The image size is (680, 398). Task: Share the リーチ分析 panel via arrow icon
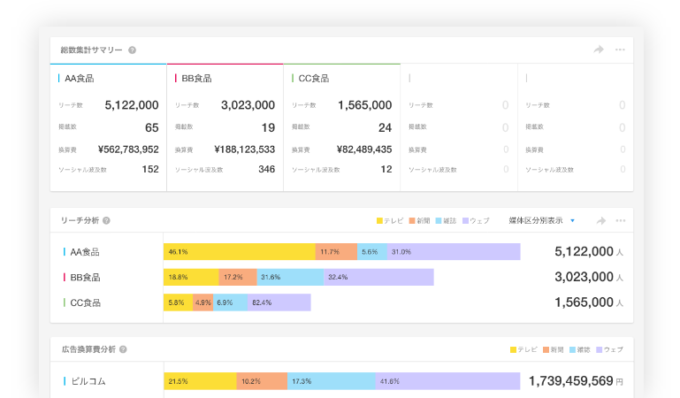click(x=601, y=221)
